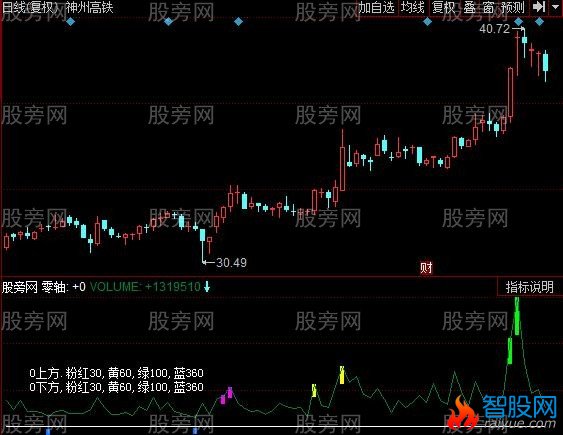The height and width of the screenshot is (435, 563).
Task: Click the diamond marker beneath 预测 button
Action: (518, 22)
